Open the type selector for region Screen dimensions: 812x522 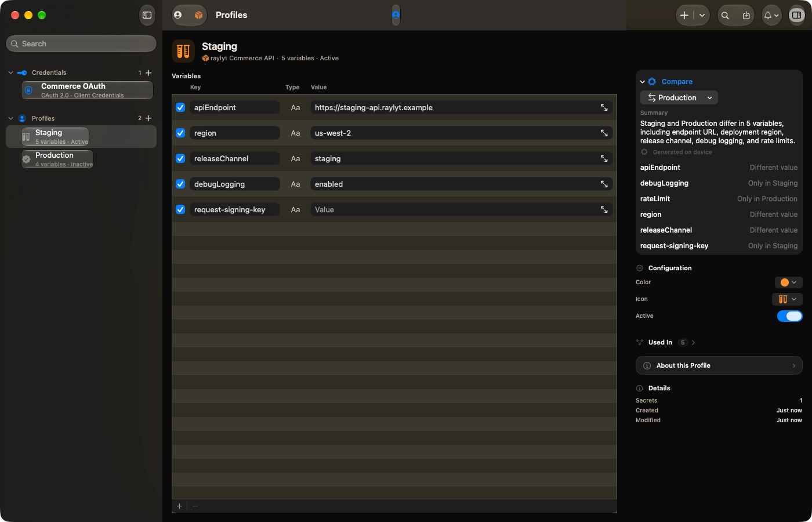click(295, 133)
